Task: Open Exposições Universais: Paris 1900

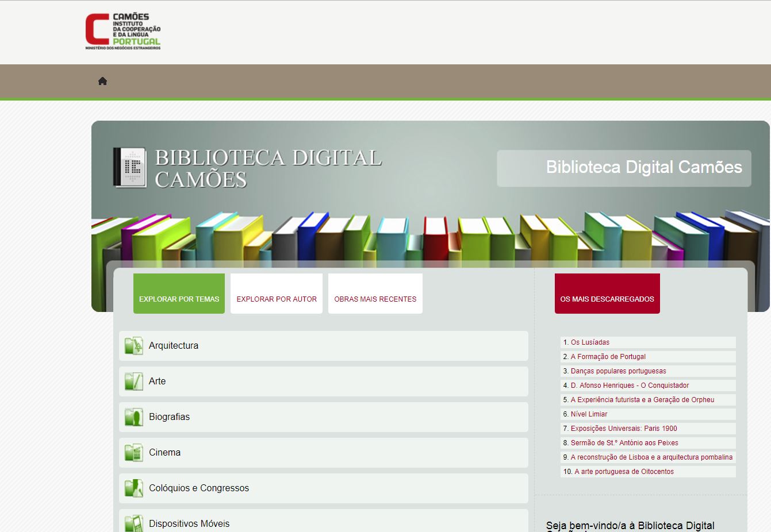Action: (624, 429)
